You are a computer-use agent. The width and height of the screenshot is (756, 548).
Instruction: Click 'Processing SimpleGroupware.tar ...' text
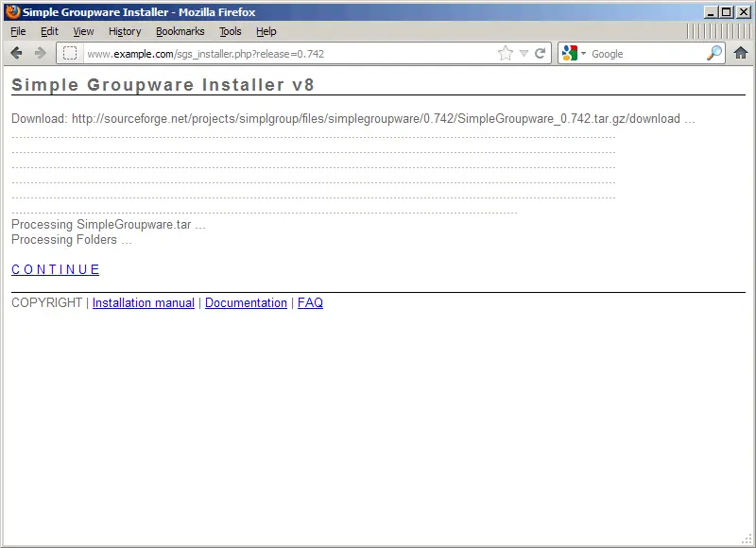(109, 224)
